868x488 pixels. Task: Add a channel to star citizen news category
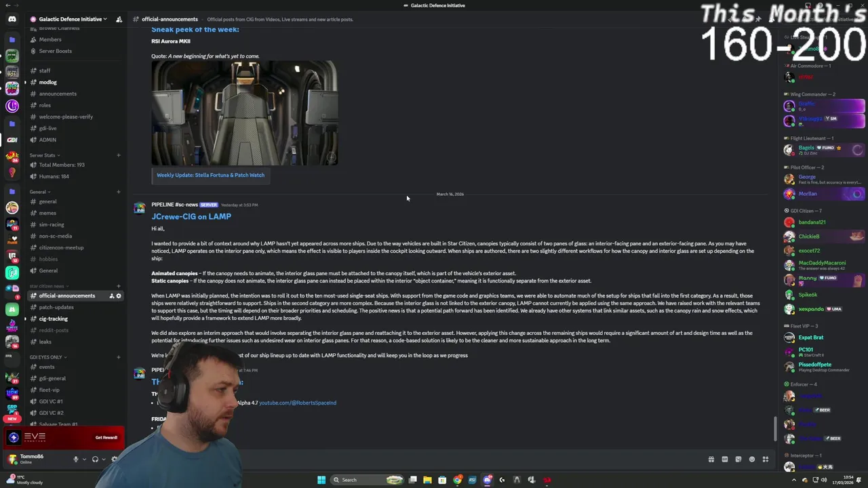tap(118, 286)
